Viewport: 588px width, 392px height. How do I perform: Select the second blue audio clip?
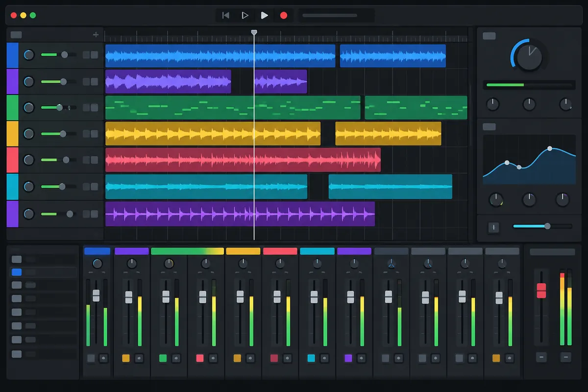[x=393, y=56]
